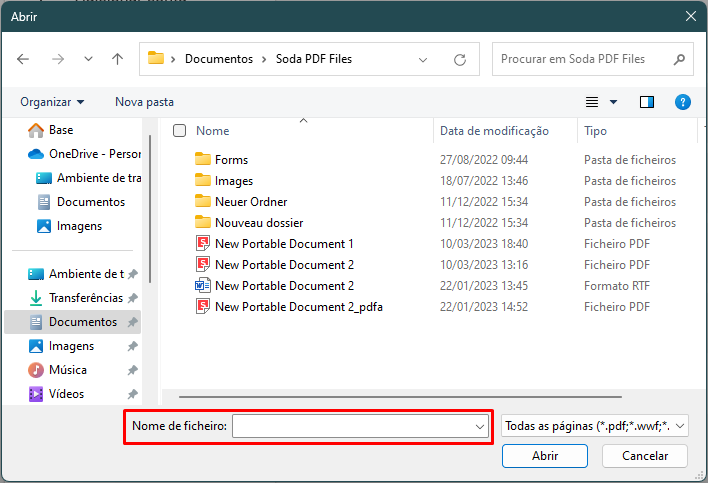Screen dimensions: 708x483
Task: Click the file list horizontal scrollbar
Action: tap(400, 397)
